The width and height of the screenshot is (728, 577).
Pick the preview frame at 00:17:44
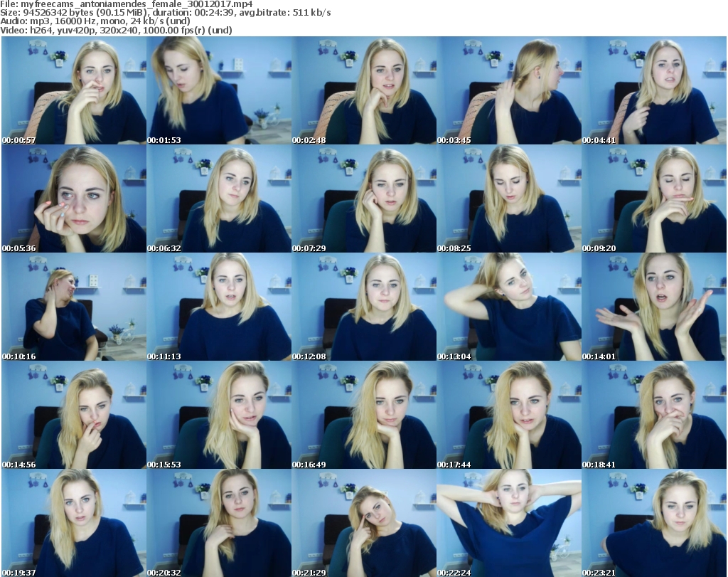coord(509,415)
